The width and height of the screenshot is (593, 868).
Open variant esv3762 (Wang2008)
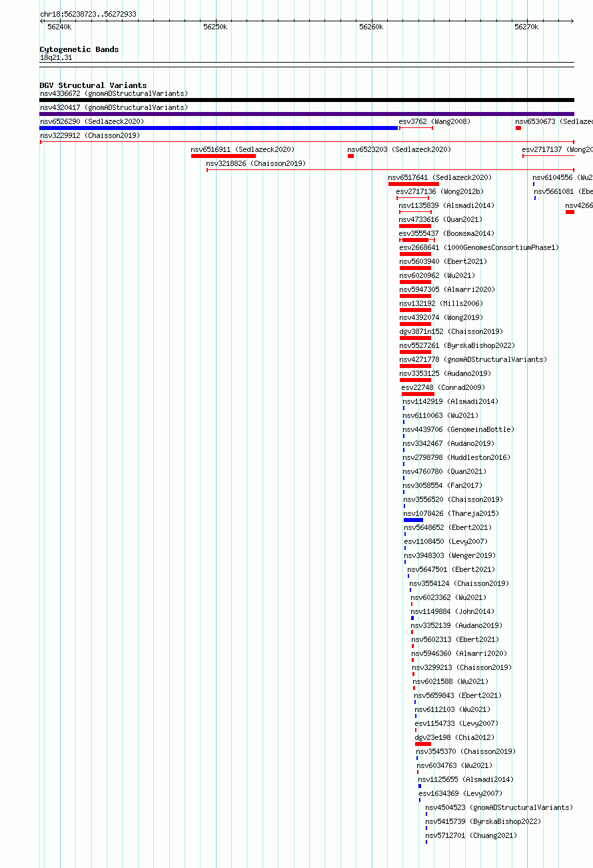434,121
